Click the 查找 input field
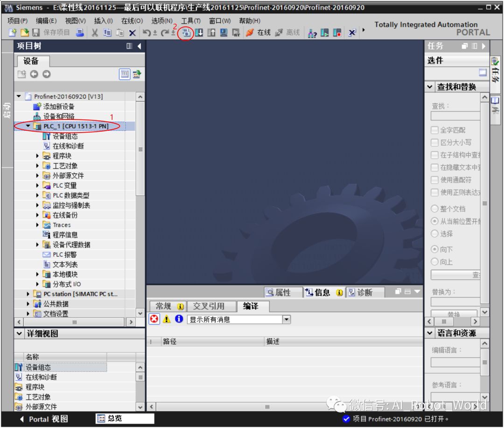The height and width of the screenshot is (428, 504). (x=455, y=116)
